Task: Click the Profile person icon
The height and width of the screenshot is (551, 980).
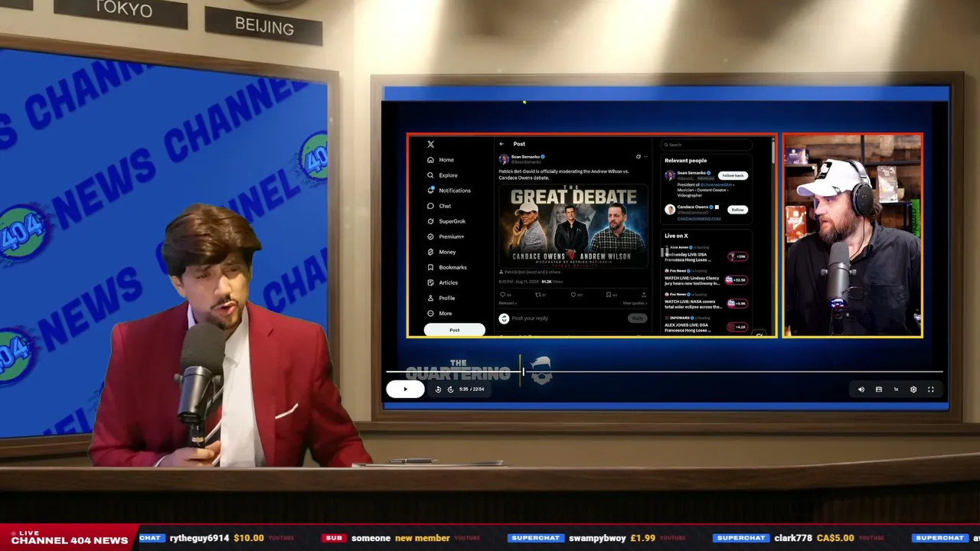Action: pyautogui.click(x=430, y=298)
